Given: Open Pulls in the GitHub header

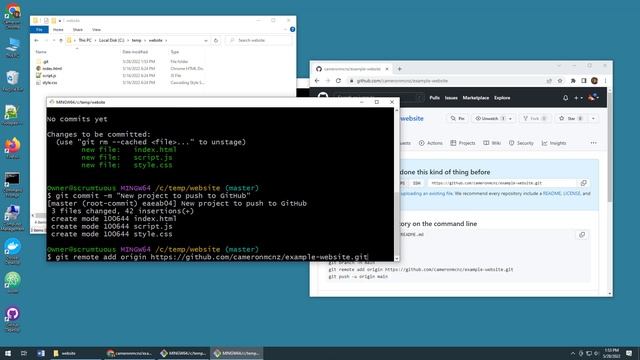Looking at the screenshot, I should (x=434, y=98).
